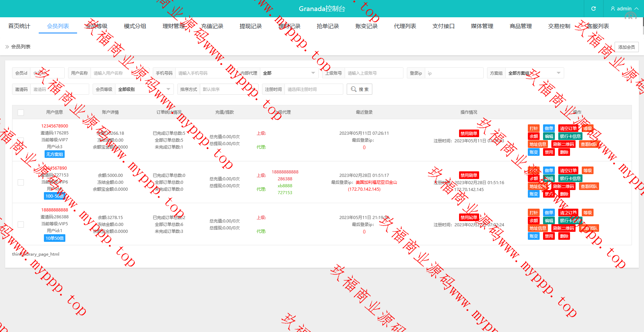Open the 首页统计 tab
This screenshot has height=332, width=644.
19,26
